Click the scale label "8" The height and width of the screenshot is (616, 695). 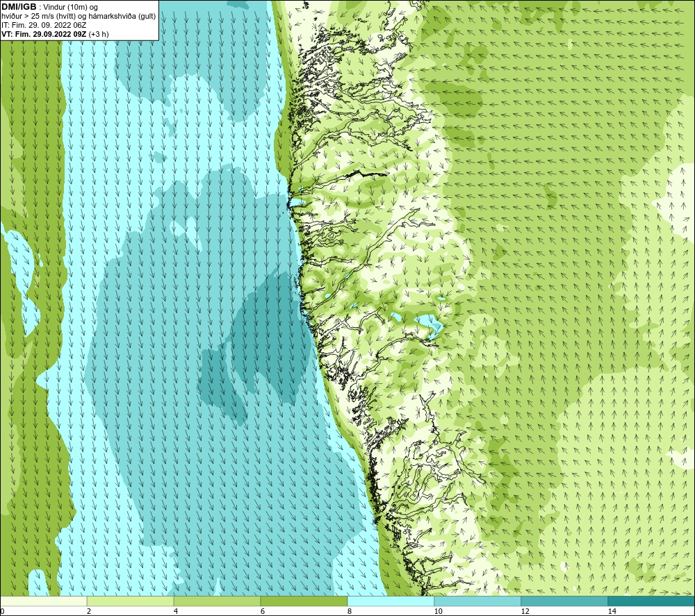350,611
